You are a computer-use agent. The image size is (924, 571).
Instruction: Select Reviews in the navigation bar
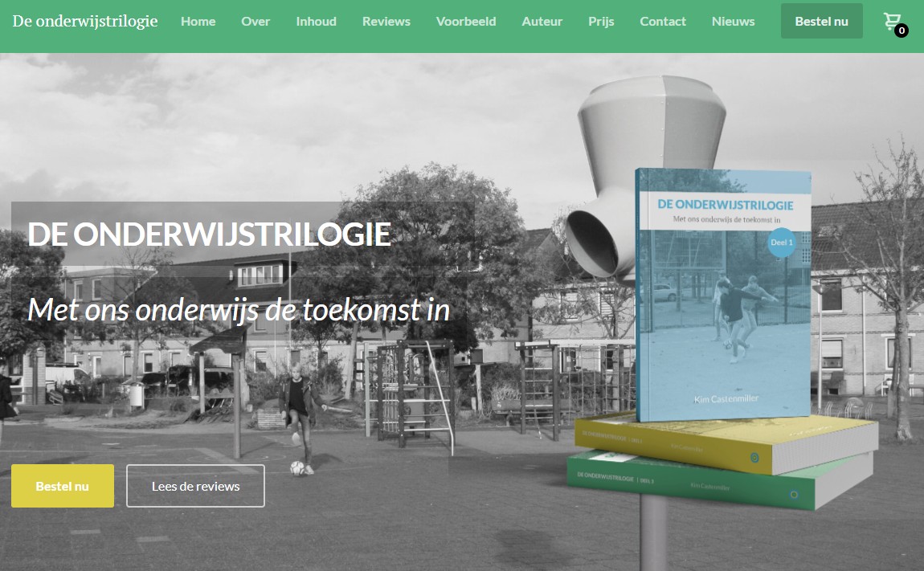coord(386,22)
